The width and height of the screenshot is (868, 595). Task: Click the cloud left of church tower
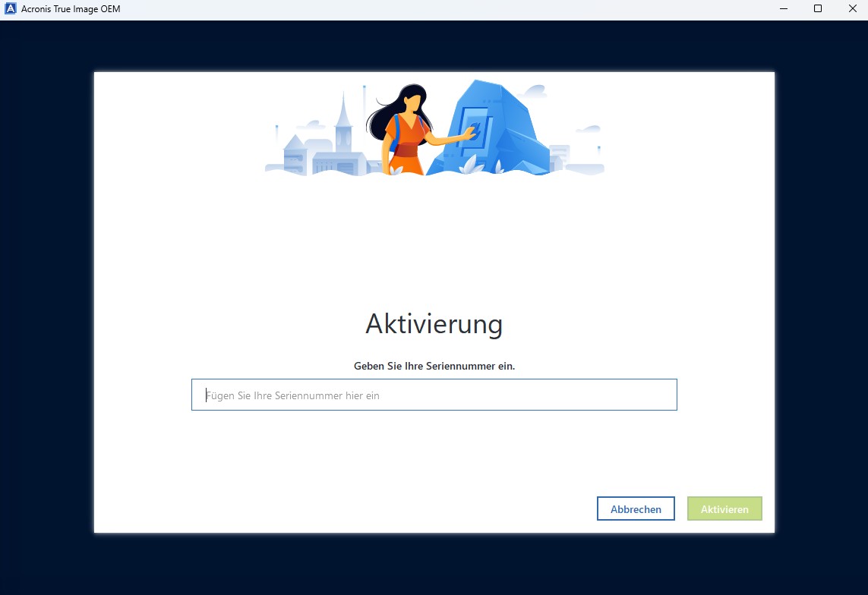pyautogui.click(x=311, y=124)
